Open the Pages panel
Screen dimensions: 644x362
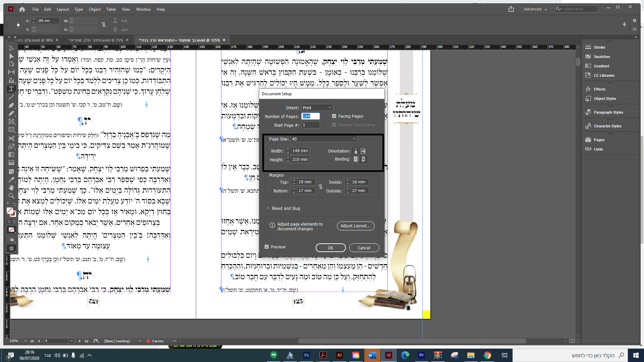[598, 139]
